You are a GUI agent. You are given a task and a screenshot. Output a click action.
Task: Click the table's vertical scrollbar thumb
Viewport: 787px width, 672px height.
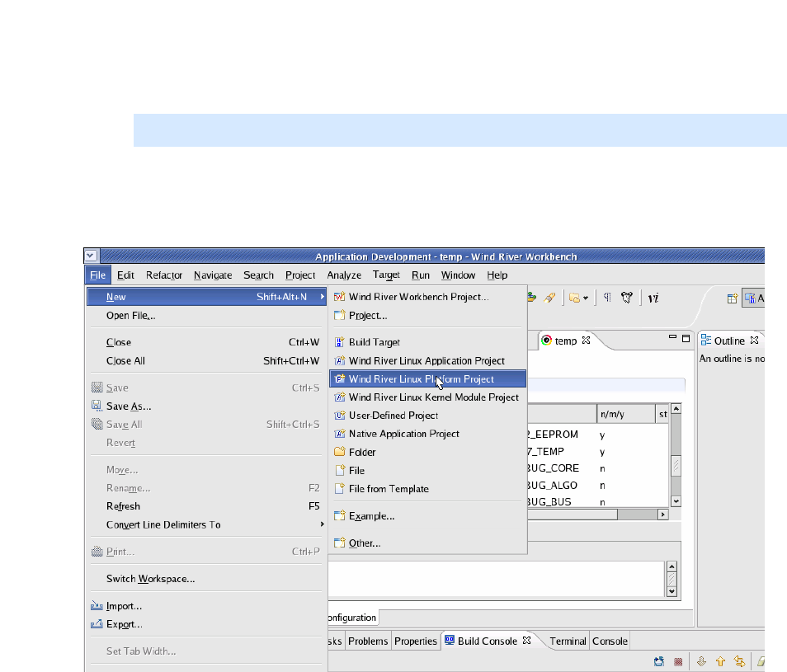pos(676,466)
